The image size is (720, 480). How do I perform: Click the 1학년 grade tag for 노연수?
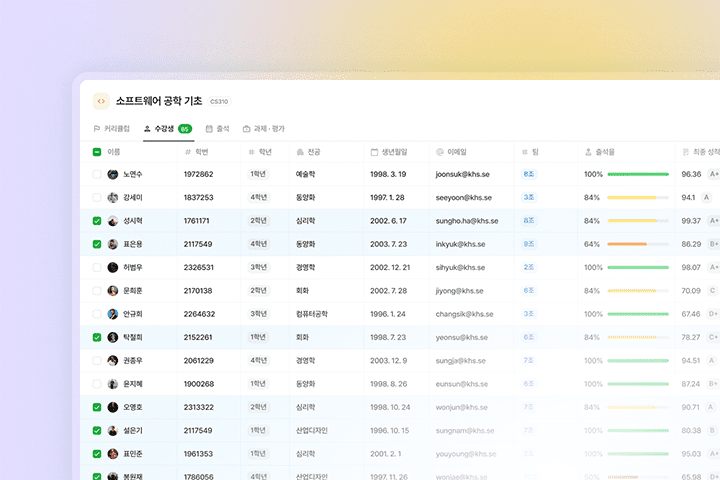[x=258, y=174]
